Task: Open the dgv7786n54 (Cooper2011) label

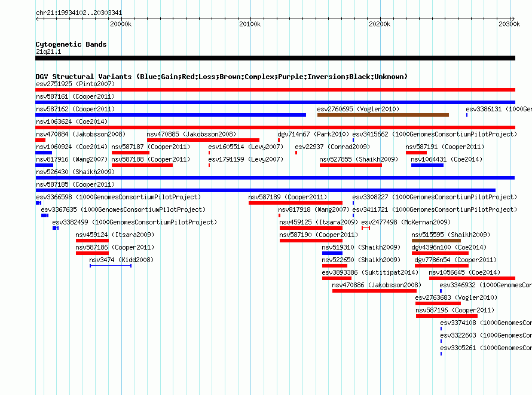Action: [x=455, y=260]
